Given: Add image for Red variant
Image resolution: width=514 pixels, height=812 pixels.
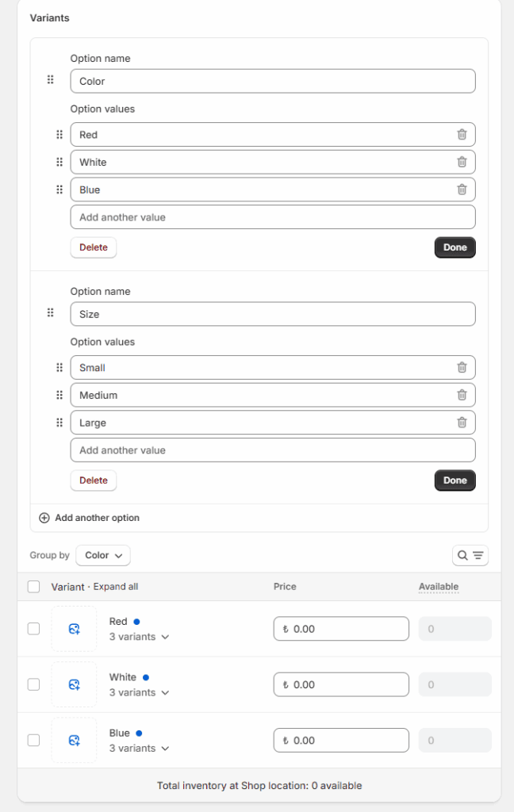Looking at the screenshot, I should pos(74,629).
